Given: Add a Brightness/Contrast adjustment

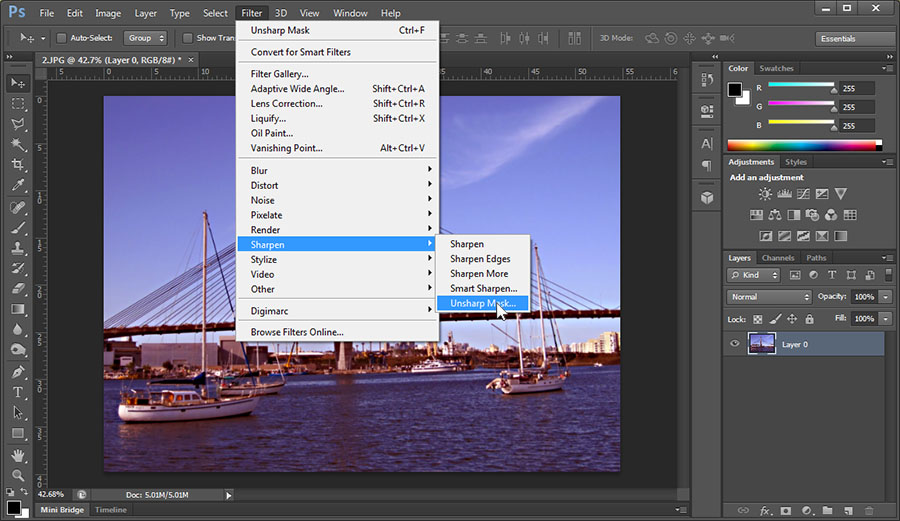Looking at the screenshot, I should click(765, 194).
